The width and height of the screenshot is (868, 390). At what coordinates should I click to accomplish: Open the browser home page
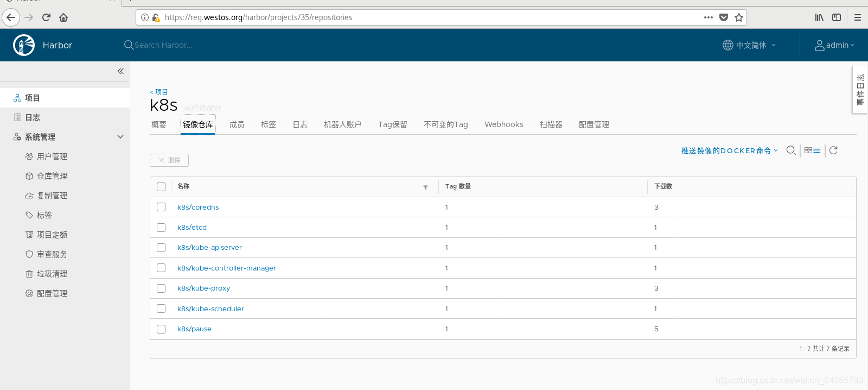pyautogui.click(x=63, y=17)
